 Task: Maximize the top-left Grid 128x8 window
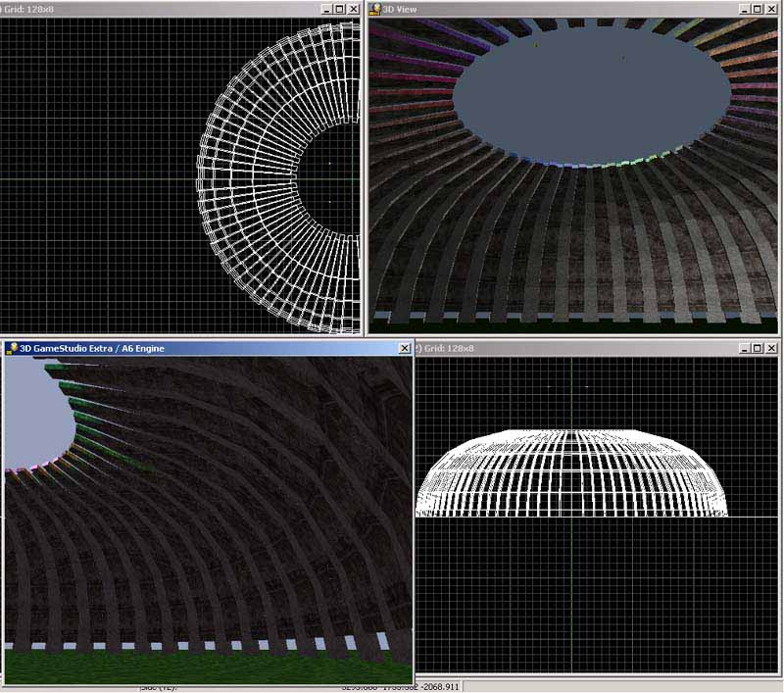point(339,9)
